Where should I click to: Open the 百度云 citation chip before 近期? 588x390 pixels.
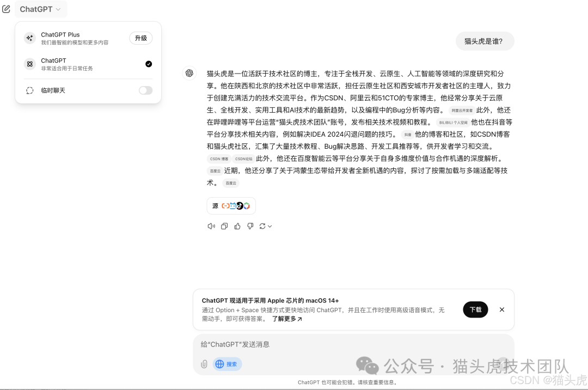click(x=215, y=171)
